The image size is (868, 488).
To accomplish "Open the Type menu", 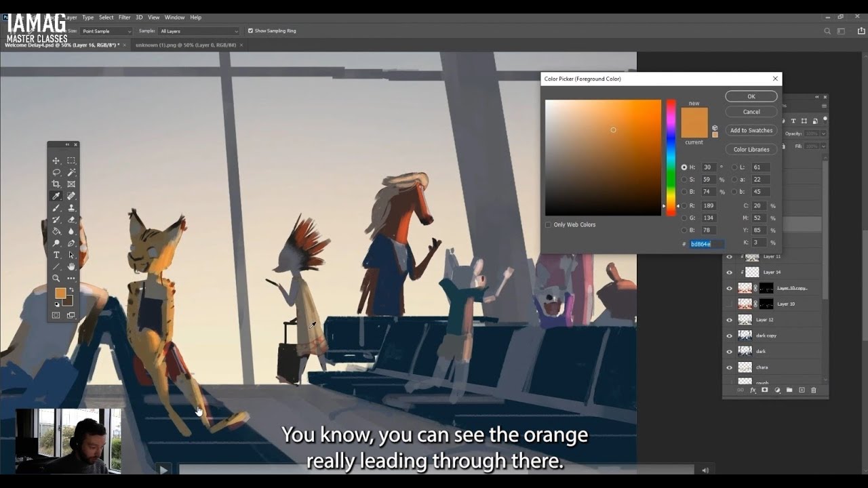I will pyautogui.click(x=88, y=17).
